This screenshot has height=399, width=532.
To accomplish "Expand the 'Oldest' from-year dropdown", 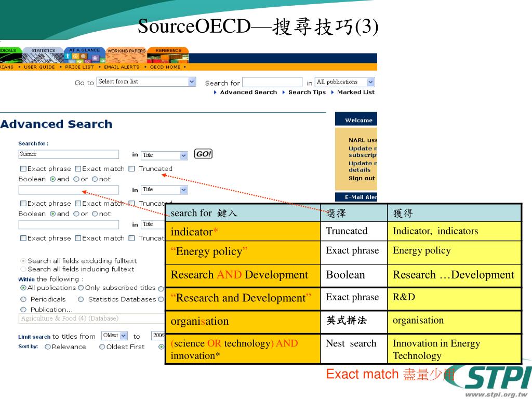I will pos(115,336).
